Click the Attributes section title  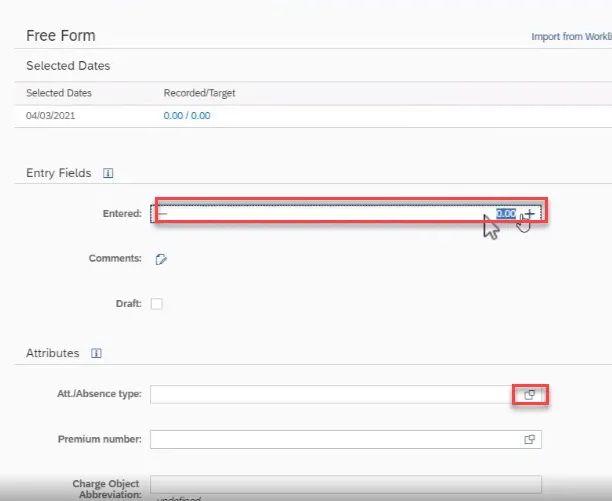[53, 353]
